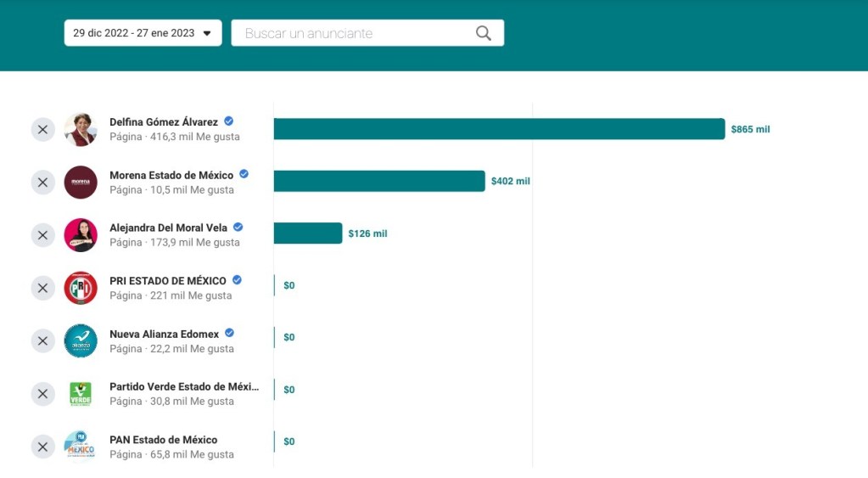Click the PRI party logo
Screen dimensions: 868x478
click(x=81, y=288)
